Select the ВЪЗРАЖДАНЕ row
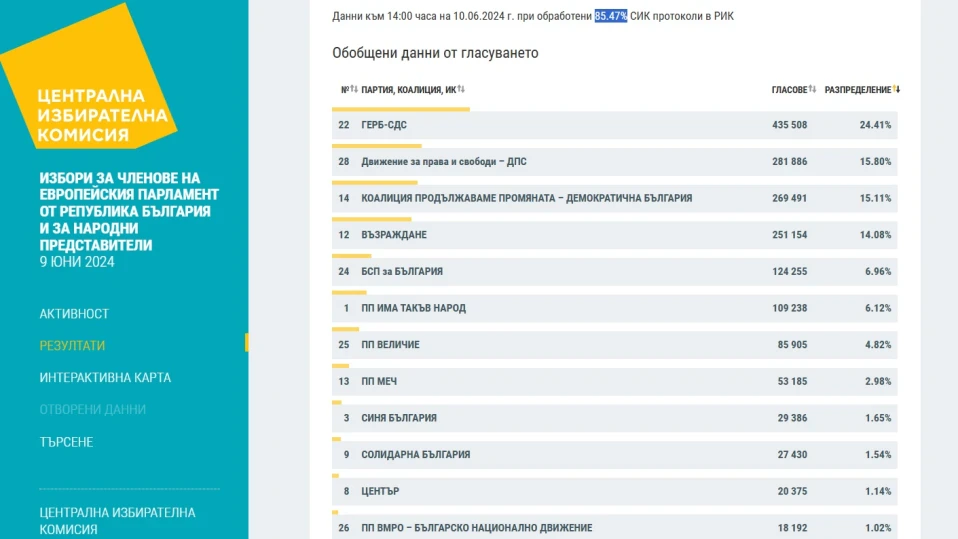958x539 pixels. [x=615, y=235]
